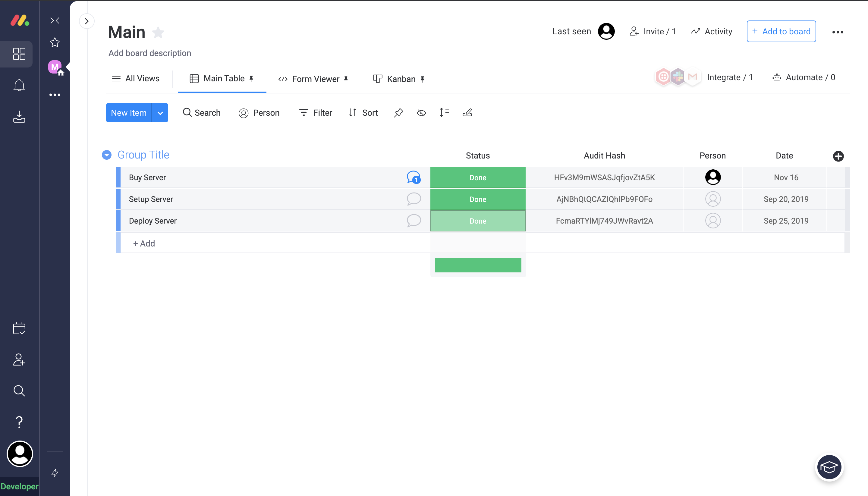Toggle hidden columns with the eye icon
This screenshot has width=868, height=496.
[x=421, y=113]
